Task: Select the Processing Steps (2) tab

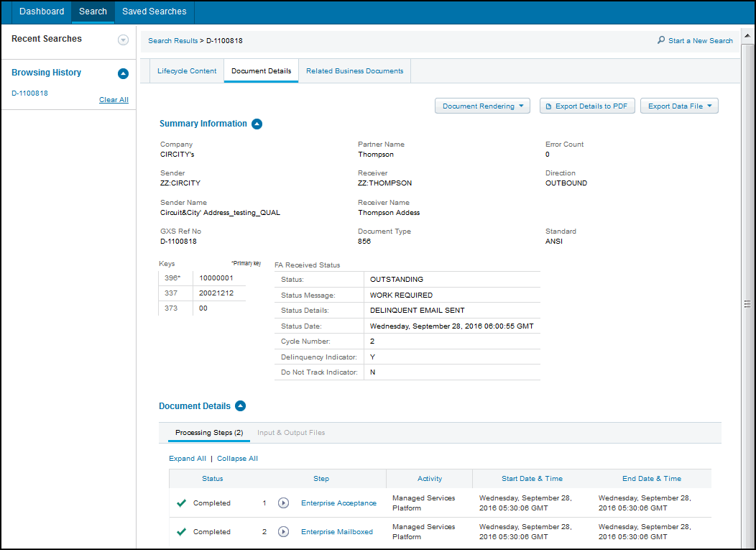Action: pos(209,433)
